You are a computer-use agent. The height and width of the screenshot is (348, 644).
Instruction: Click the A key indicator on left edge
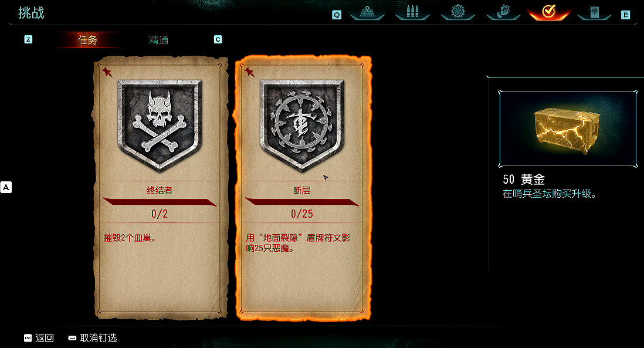(x=6, y=187)
